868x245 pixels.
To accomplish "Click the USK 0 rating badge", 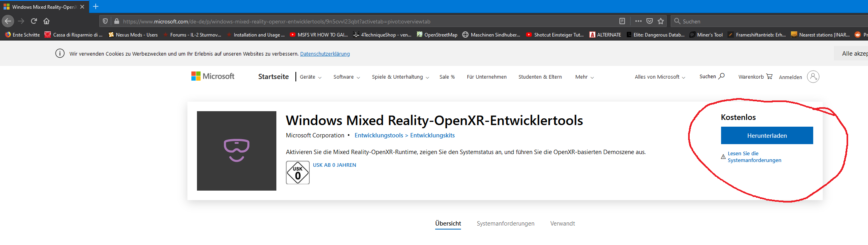I will coord(298,173).
